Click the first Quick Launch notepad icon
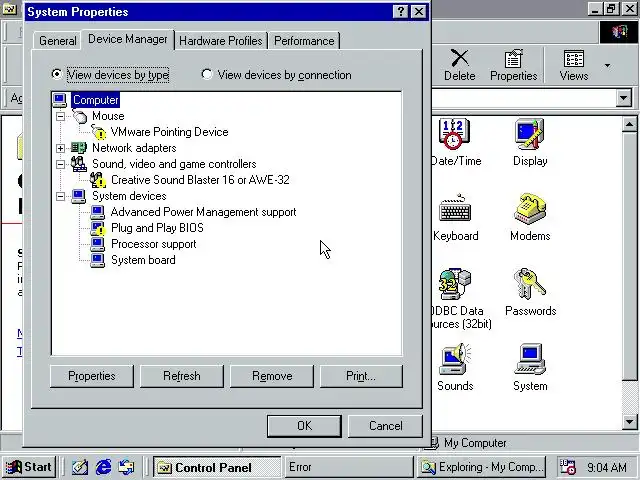Image resolution: width=640 pixels, height=480 pixels. [80, 467]
